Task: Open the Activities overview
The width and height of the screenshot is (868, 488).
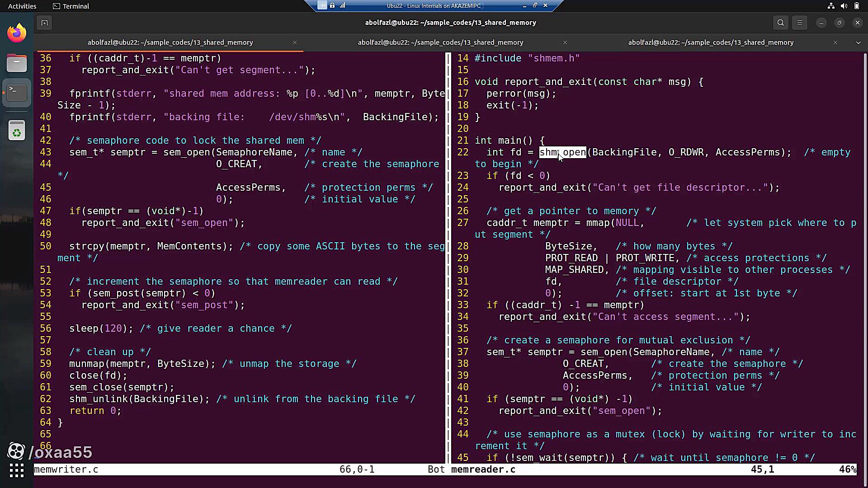Action: click(22, 6)
